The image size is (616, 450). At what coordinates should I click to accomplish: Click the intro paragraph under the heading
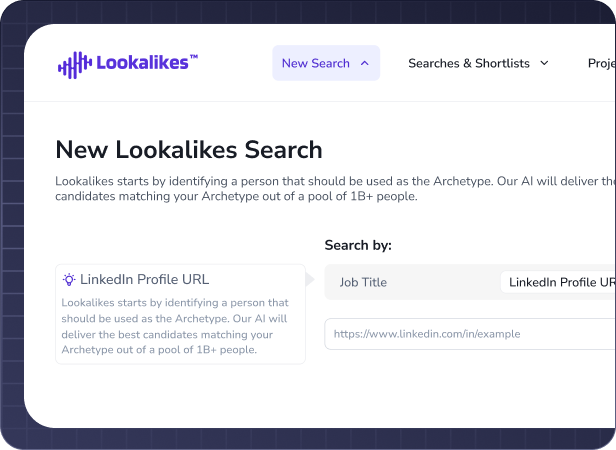point(335,189)
